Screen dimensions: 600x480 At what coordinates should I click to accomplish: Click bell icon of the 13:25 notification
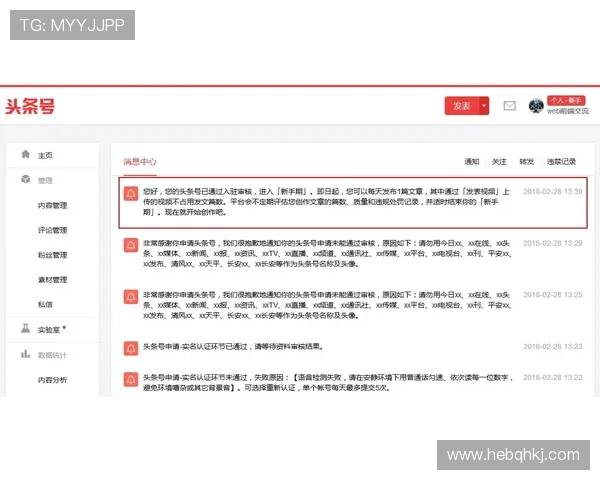(x=131, y=297)
